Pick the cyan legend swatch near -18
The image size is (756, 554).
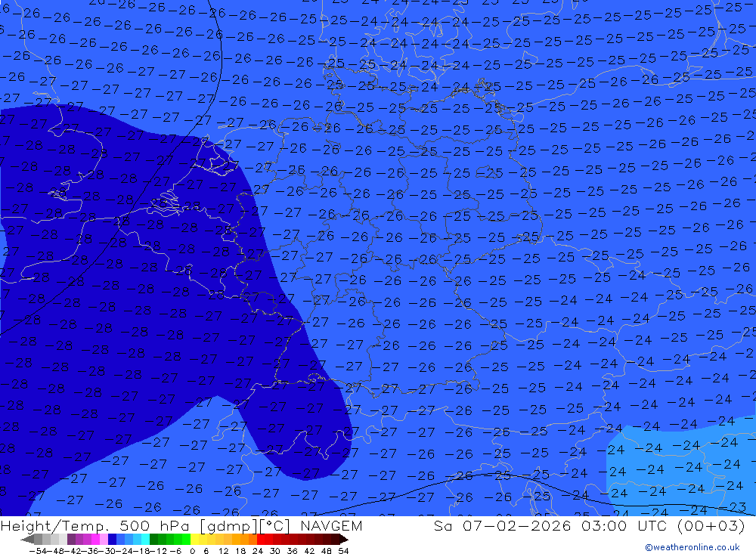(145, 539)
